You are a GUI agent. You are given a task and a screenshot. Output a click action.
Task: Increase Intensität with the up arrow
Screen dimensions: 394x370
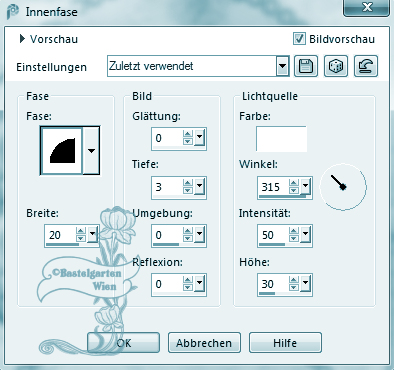[x=294, y=231]
